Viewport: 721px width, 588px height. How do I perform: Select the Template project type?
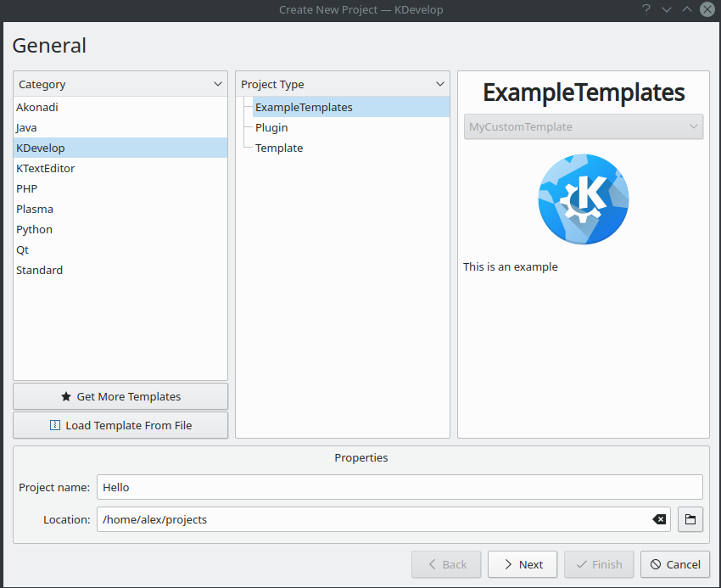(x=351, y=148)
